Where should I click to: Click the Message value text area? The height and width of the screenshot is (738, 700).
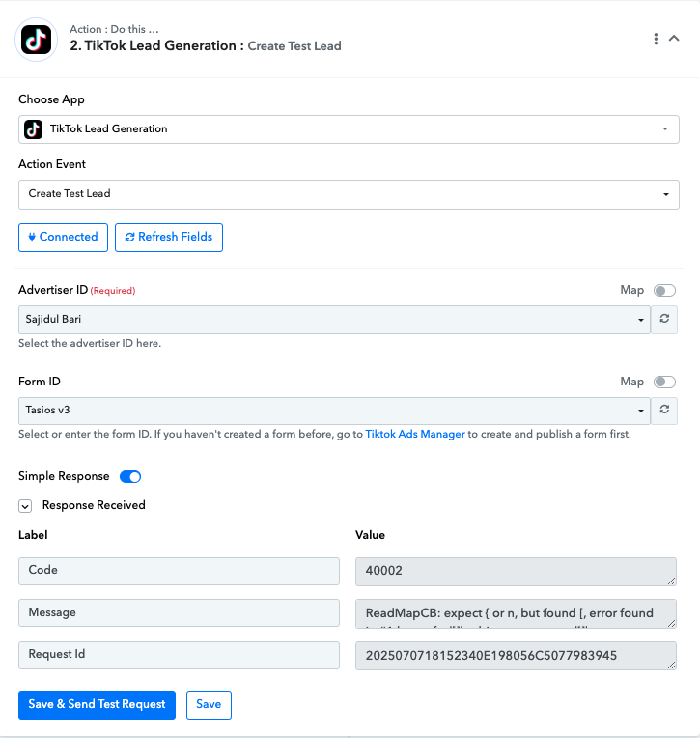[516, 613]
